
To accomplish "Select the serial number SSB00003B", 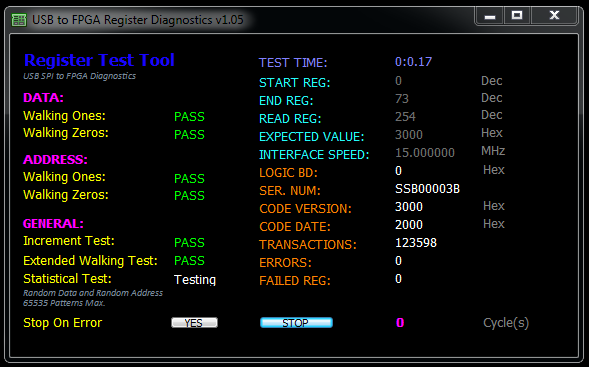I will point(427,189).
